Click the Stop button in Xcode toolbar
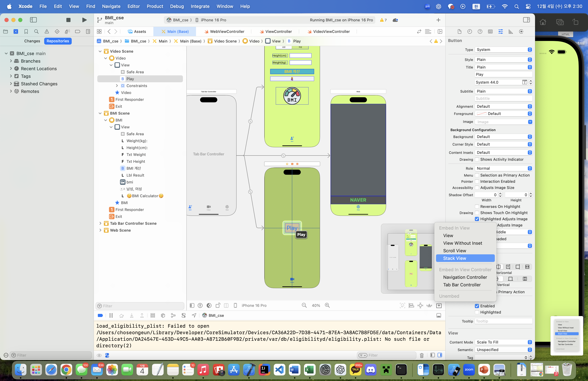This screenshot has width=588, height=381. (68, 20)
